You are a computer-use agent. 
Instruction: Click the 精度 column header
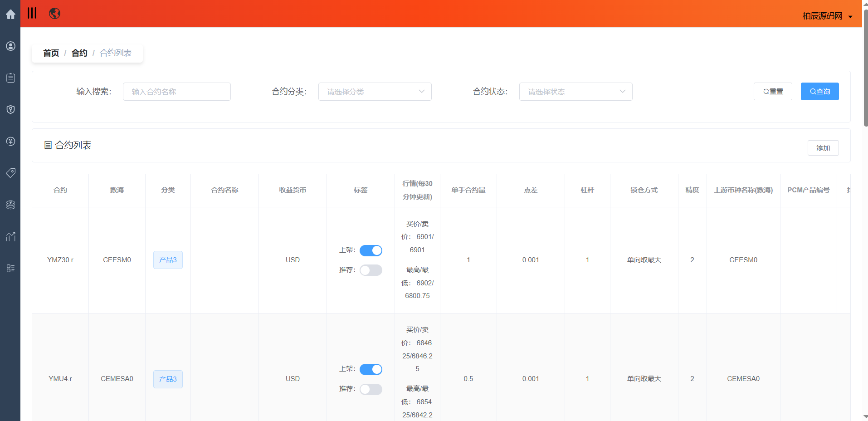[x=692, y=190]
